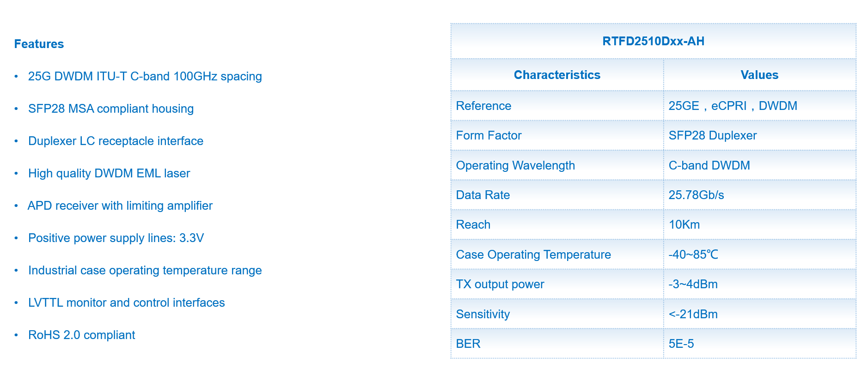The height and width of the screenshot is (376, 868).
Task: Click the RTFD2510Dxx-AH table title
Action: pos(653,41)
